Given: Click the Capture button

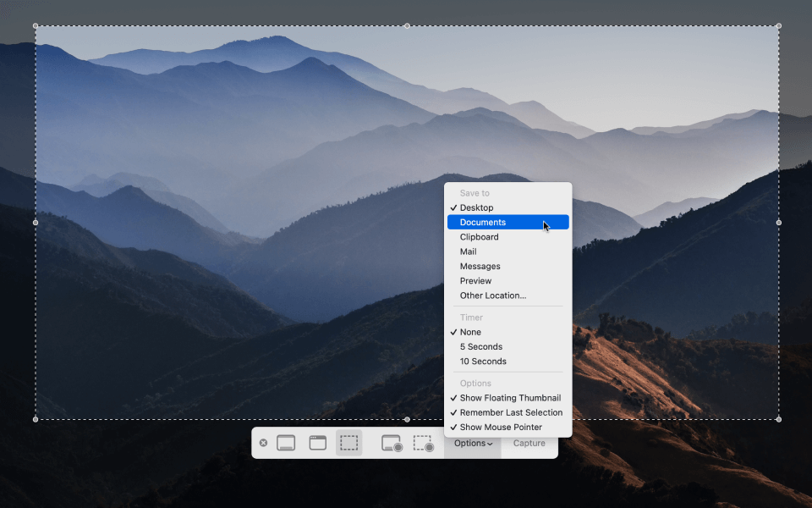Looking at the screenshot, I should tap(529, 442).
